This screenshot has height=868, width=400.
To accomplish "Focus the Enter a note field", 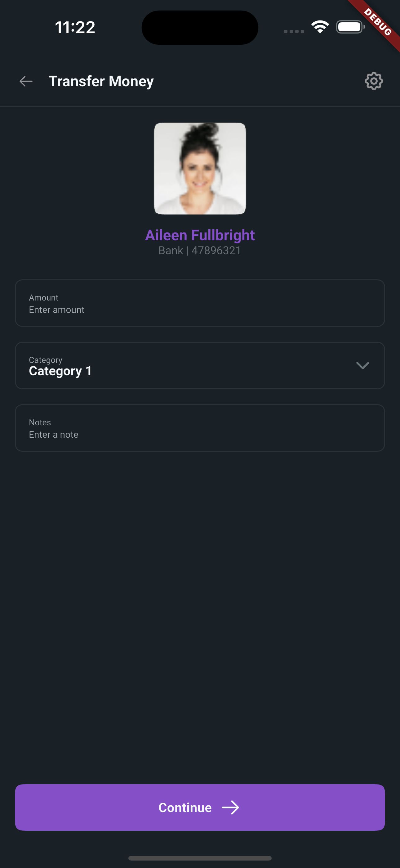I will point(200,428).
